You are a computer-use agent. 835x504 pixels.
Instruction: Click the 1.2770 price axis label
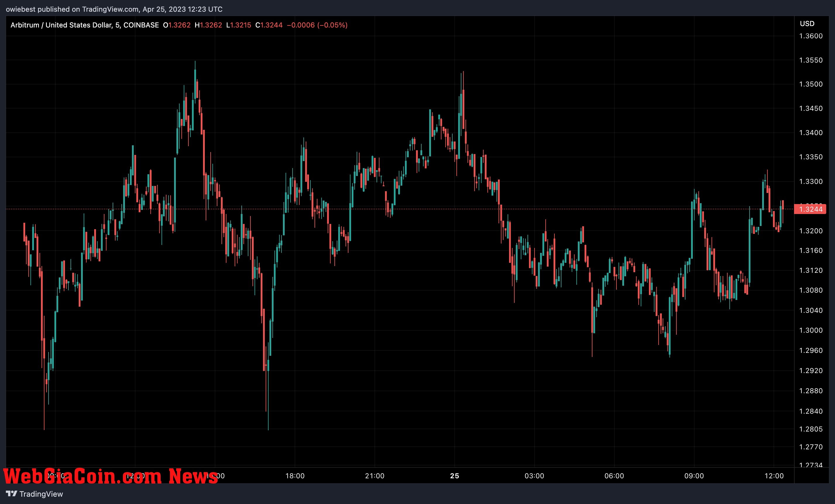click(x=811, y=447)
